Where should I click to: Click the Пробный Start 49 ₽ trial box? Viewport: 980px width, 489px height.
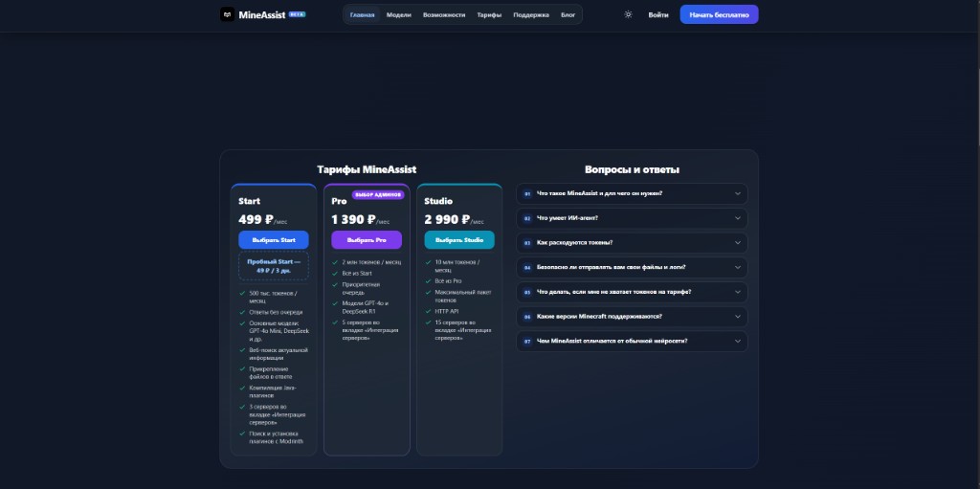pos(274,266)
